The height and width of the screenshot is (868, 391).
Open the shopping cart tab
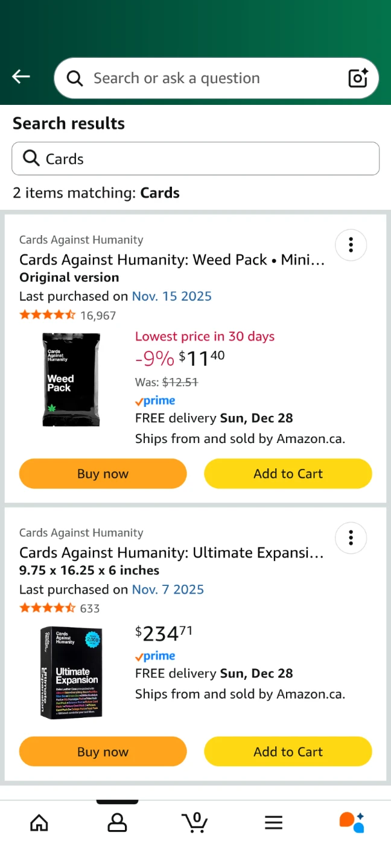click(x=195, y=822)
